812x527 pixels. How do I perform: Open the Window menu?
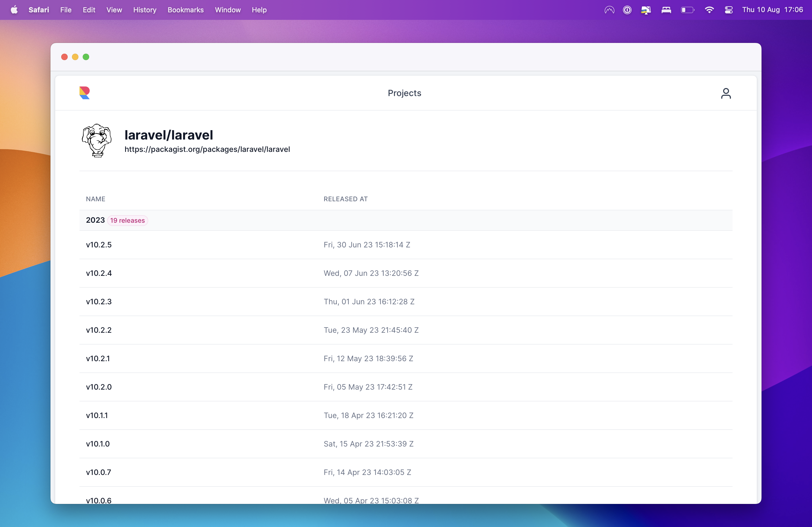pos(227,10)
